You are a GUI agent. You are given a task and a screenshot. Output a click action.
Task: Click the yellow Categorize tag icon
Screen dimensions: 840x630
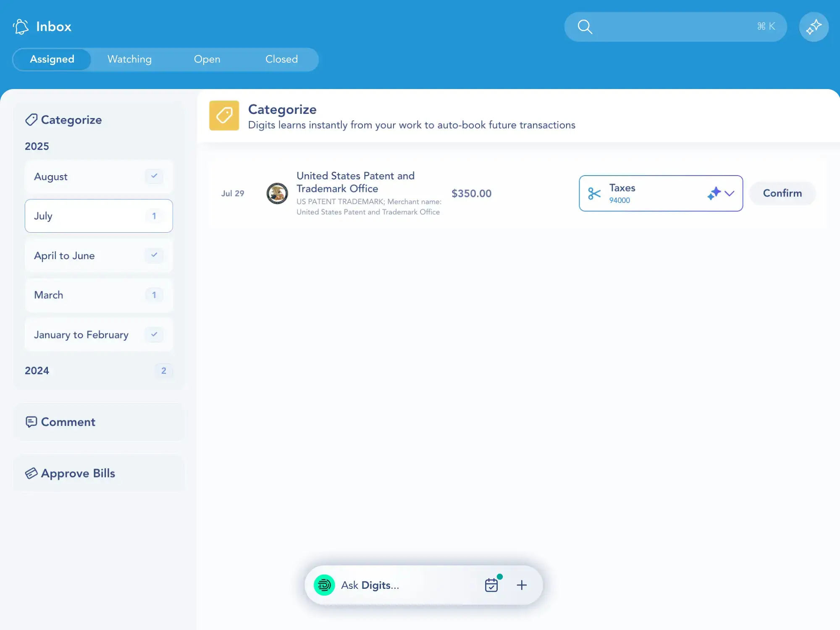[224, 115]
